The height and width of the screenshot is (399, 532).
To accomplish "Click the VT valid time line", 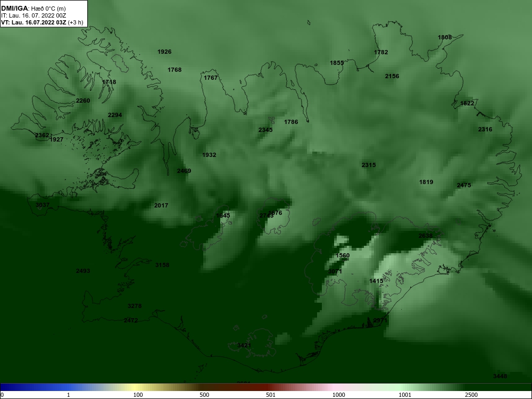I will coord(42,22).
